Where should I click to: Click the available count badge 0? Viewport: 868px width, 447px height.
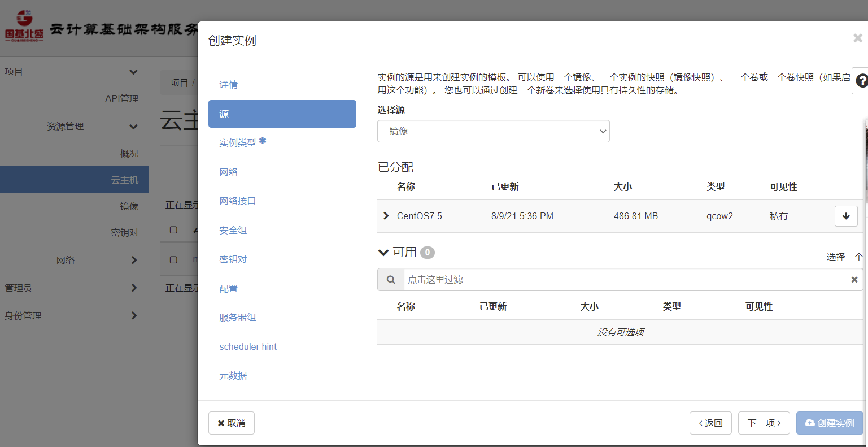point(428,253)
